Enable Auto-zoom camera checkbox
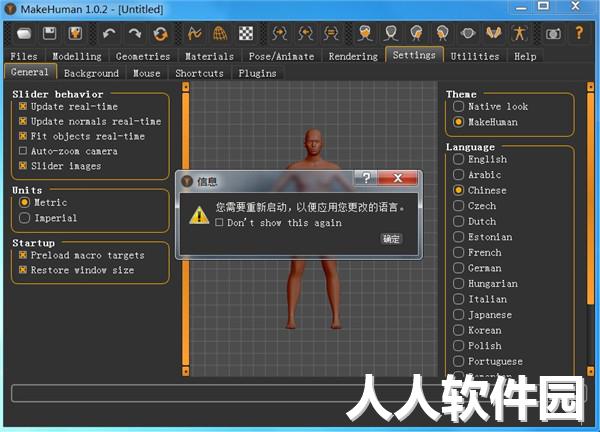The width and height of the screenshot is (600, 432). [x=23, y=151]
